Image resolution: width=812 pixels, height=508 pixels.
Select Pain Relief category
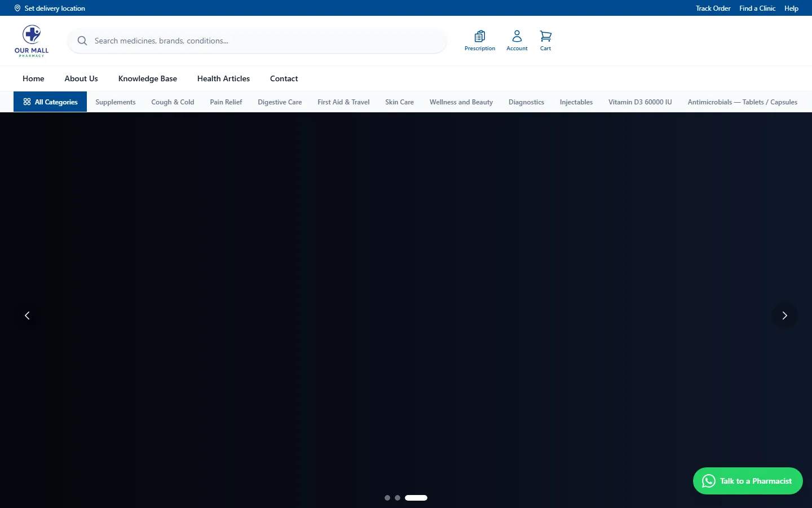[226, 102]
